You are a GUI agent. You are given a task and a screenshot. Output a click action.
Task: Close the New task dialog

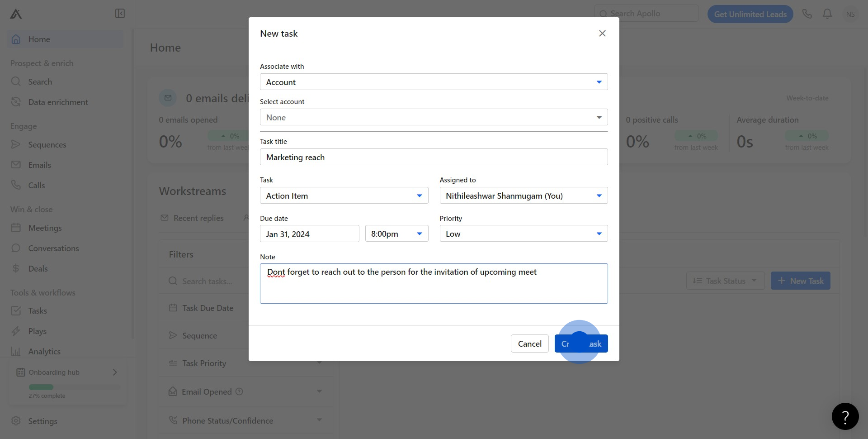coord(602,33)
